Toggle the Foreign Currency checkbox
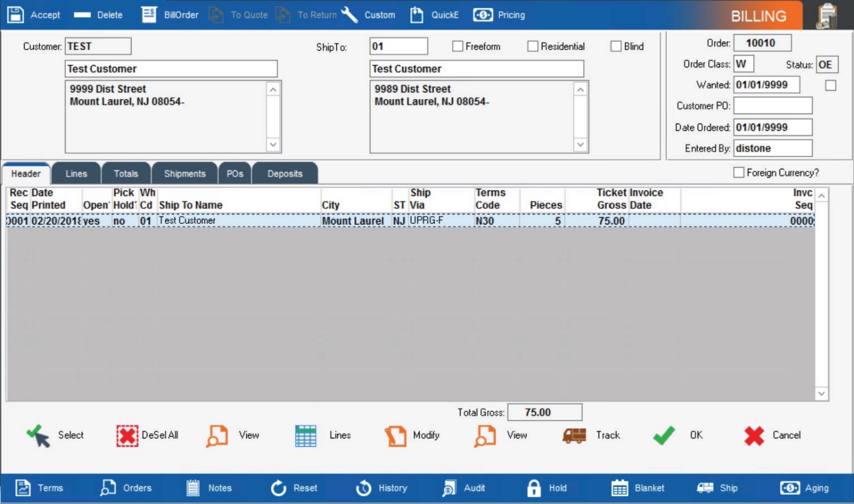The height and width of the screenshot is (504, 854). (739, 172)
